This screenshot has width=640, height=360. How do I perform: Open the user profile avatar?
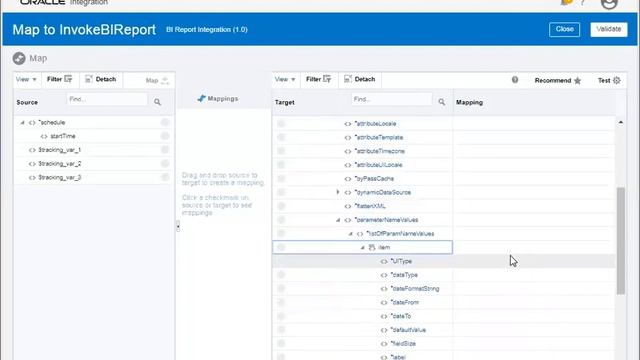[x=609, y=4]
